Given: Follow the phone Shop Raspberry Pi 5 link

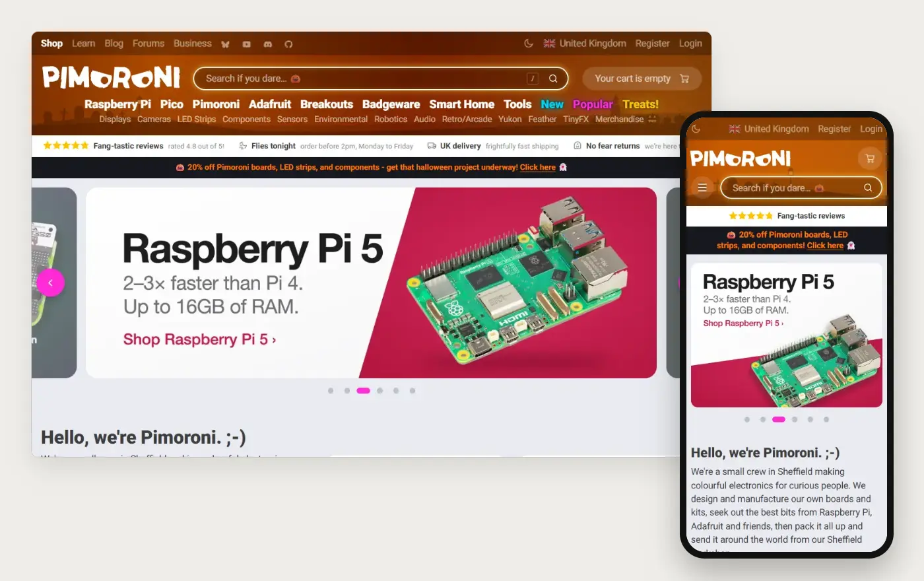Looking at the screenshot, I should (x=743, y=324).
